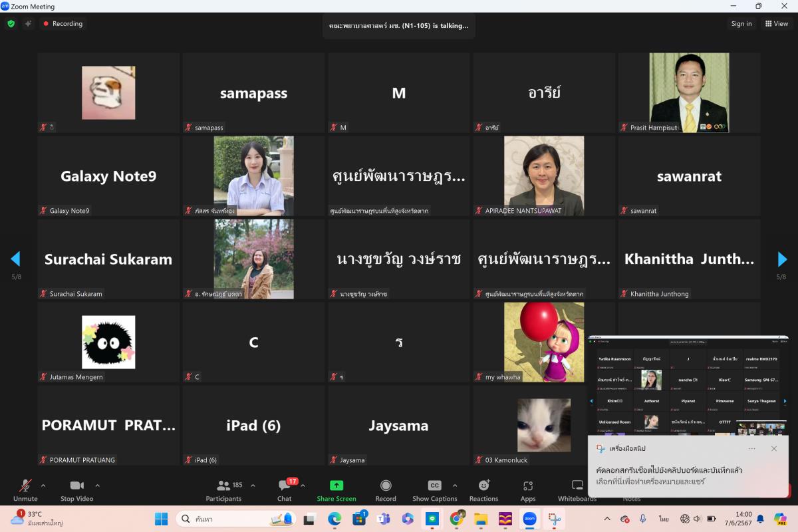Dismiss the Snipping Tool notification
This screenshot has height=532, width=798.
click(774, 449)
